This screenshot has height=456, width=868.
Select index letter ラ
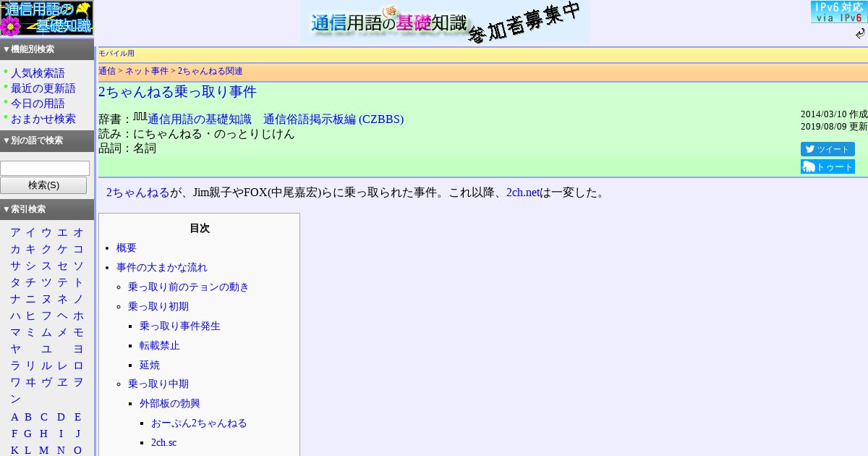15,366
